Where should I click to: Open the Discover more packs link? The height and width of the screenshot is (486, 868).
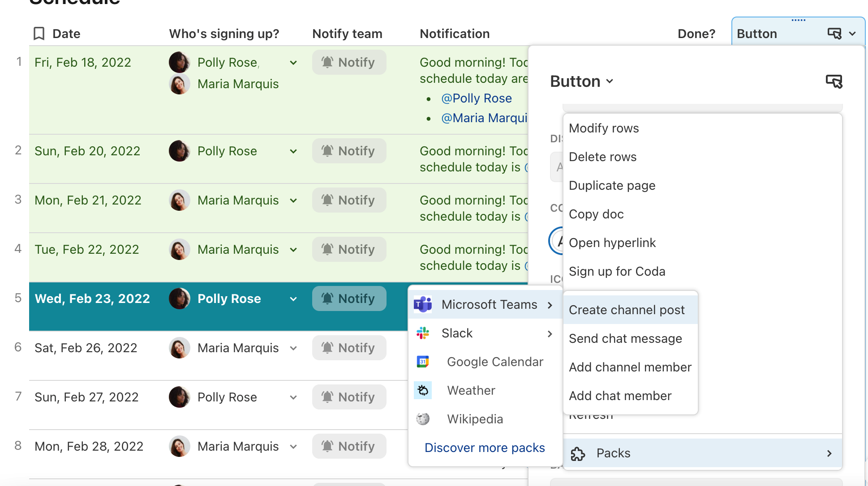484,448
